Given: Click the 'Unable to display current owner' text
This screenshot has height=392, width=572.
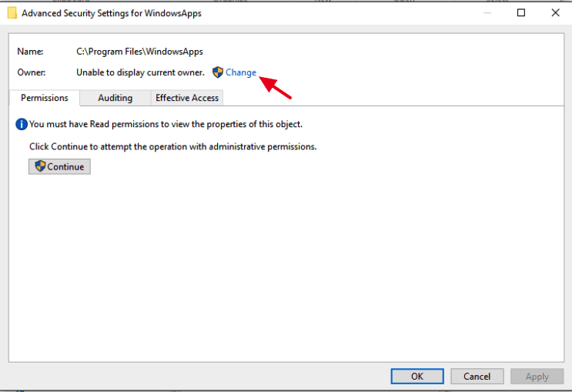Looking at the screenshot, I should coord(140,72).
